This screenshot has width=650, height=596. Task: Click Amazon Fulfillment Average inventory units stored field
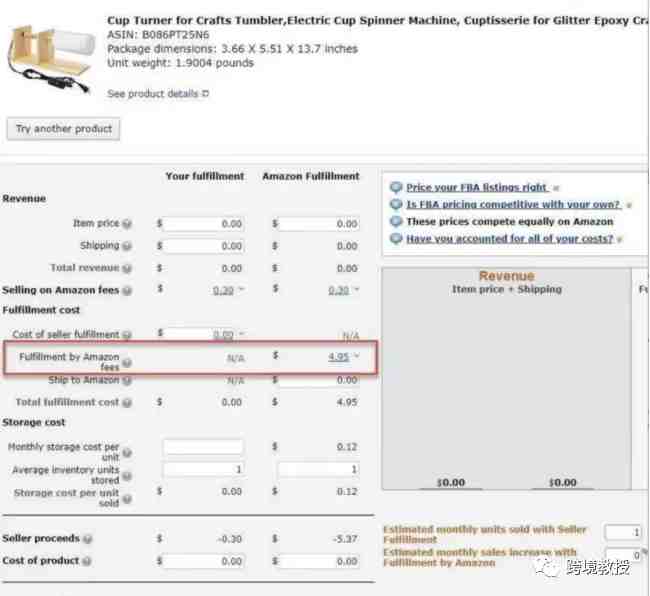319,469
